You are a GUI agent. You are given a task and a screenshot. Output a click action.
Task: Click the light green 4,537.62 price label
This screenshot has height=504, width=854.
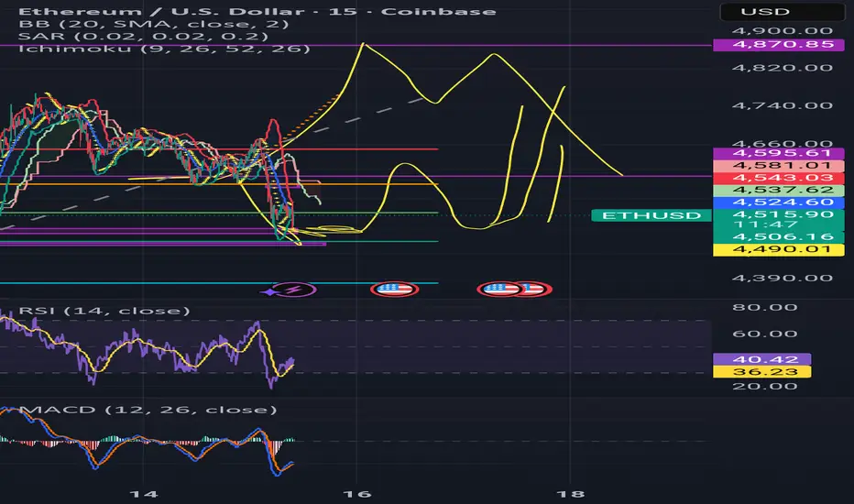[x=779, y=191]
